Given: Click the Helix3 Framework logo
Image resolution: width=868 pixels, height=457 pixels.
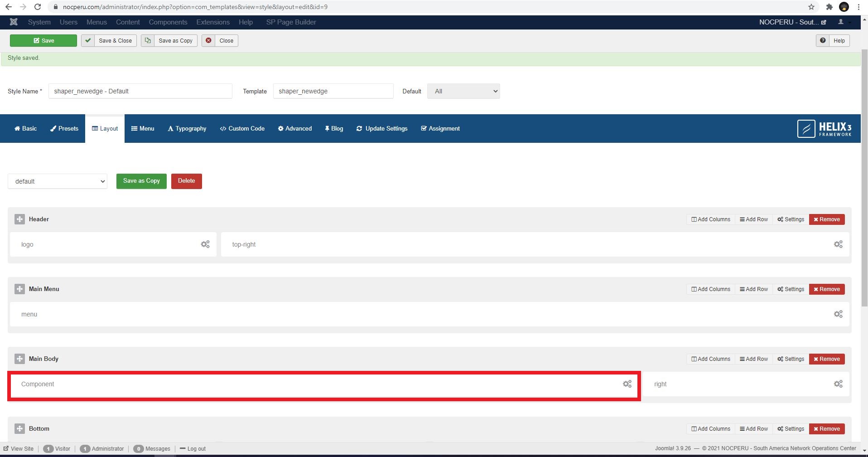Looking at the screenshot, I should (x=824, y=129).
